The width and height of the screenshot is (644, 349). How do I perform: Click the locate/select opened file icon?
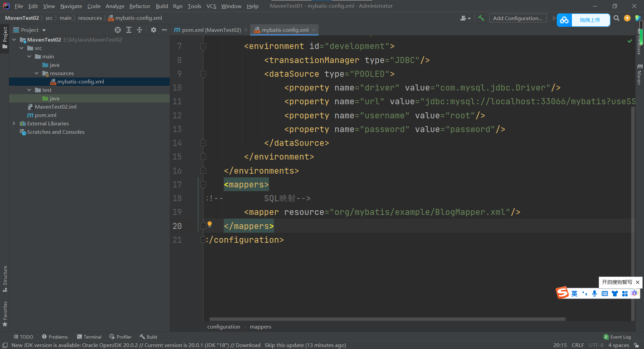118,30
